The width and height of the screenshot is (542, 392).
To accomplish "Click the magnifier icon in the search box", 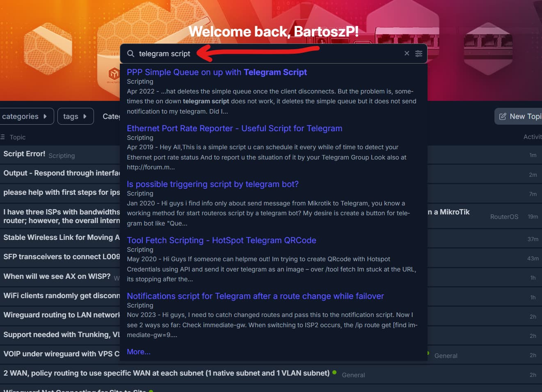I will tap(130, 54).
